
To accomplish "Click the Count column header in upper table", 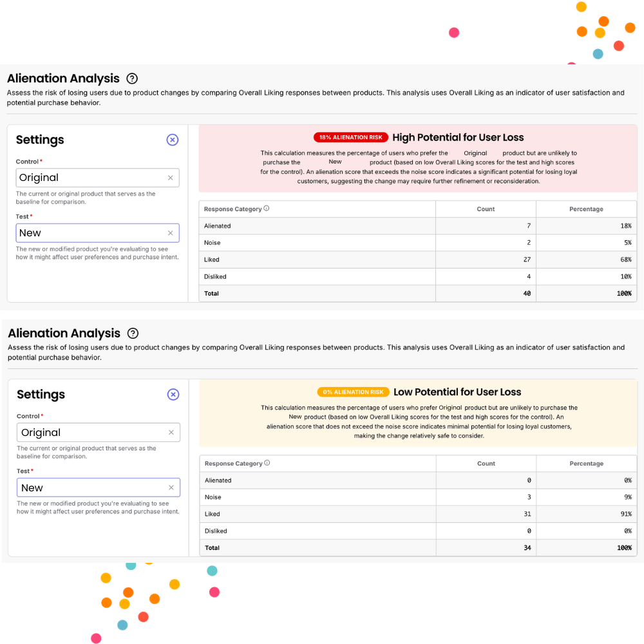I will [486, 209].
